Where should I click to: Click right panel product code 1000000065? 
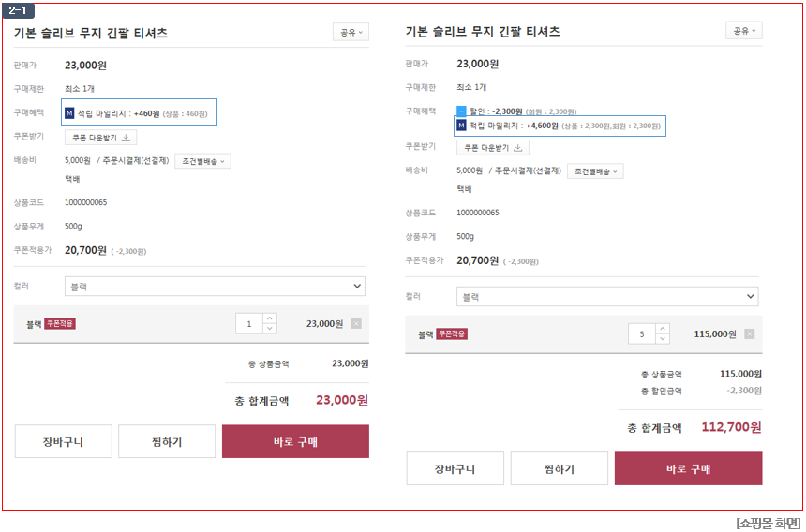478,213
